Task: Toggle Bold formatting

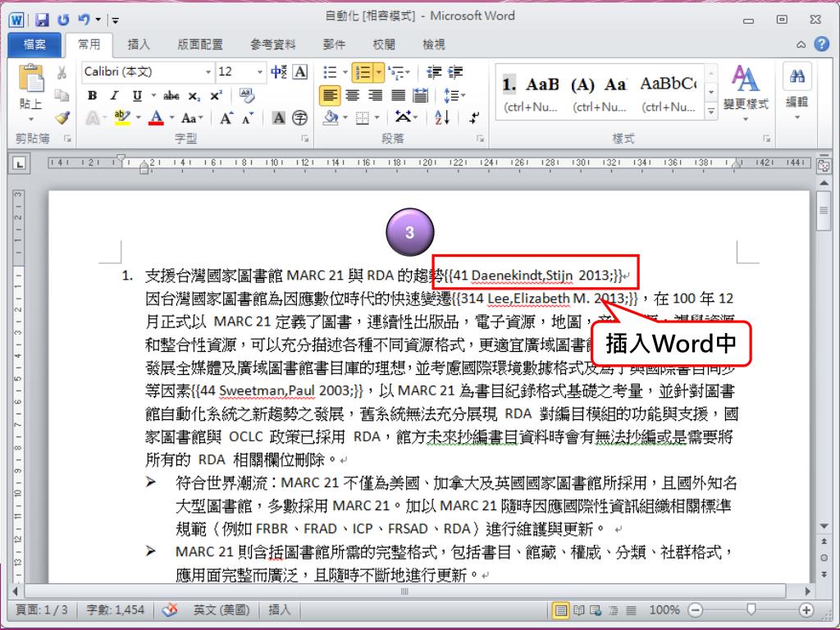Action: (x=92, y=96)
